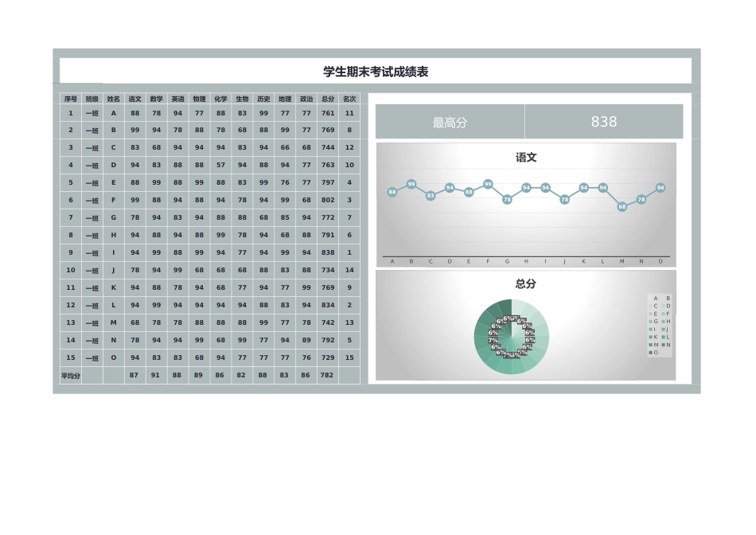Click the pie chart in the 总分 panel
The height and width of the screenshot is (535, 756).
click(x=512, y=337)
